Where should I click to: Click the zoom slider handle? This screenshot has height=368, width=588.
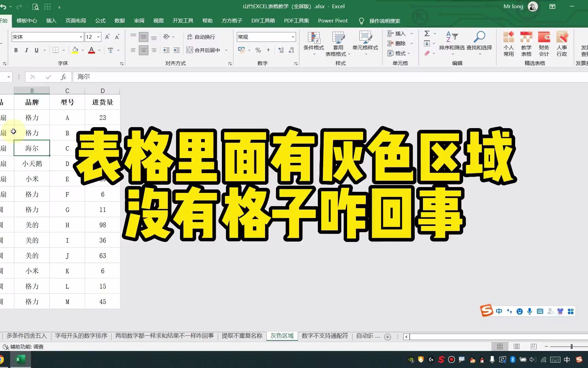571,347
